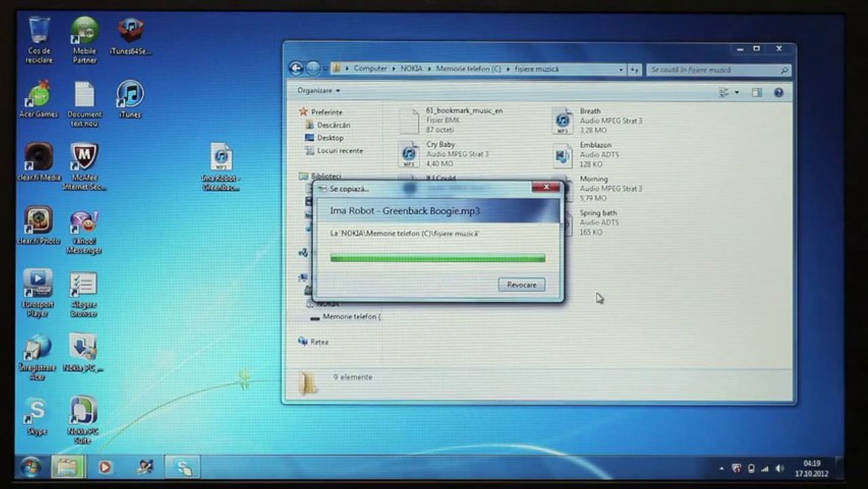
Task: Launch Skype from the desktop
Action: 36,416
